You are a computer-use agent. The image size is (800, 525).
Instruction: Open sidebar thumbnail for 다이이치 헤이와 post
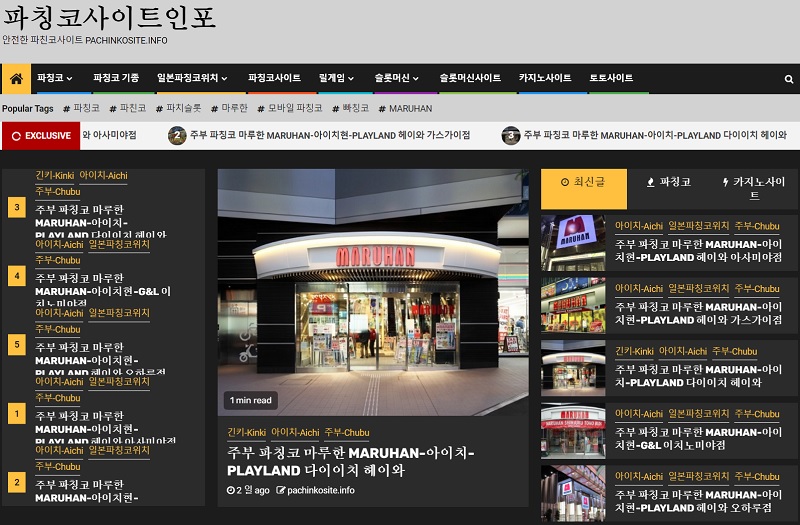point(573,368)
